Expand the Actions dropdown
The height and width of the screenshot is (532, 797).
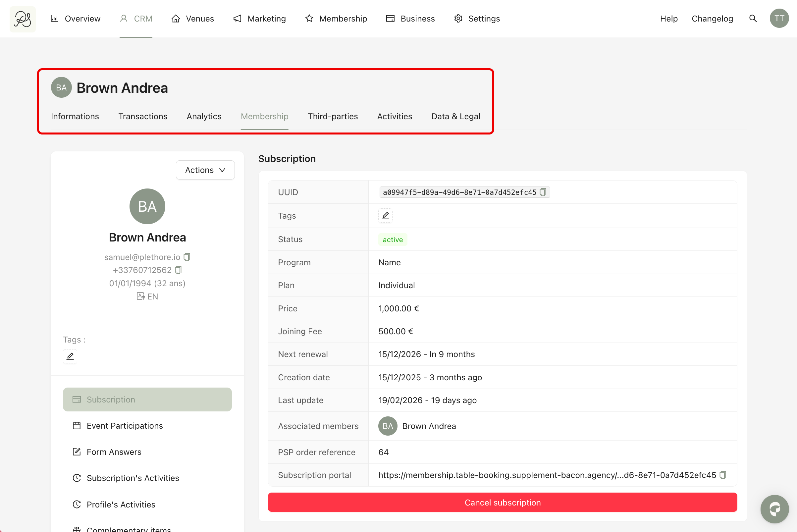coord(205,170)
